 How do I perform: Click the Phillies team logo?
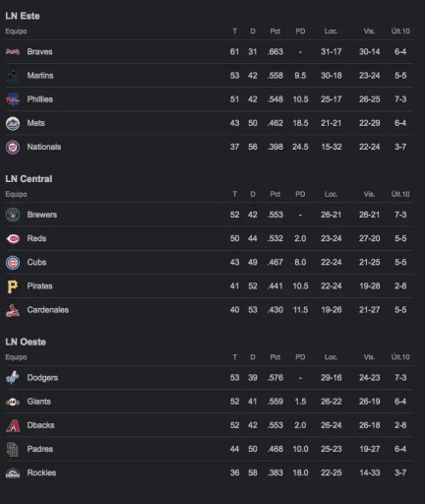click(13, 99)
